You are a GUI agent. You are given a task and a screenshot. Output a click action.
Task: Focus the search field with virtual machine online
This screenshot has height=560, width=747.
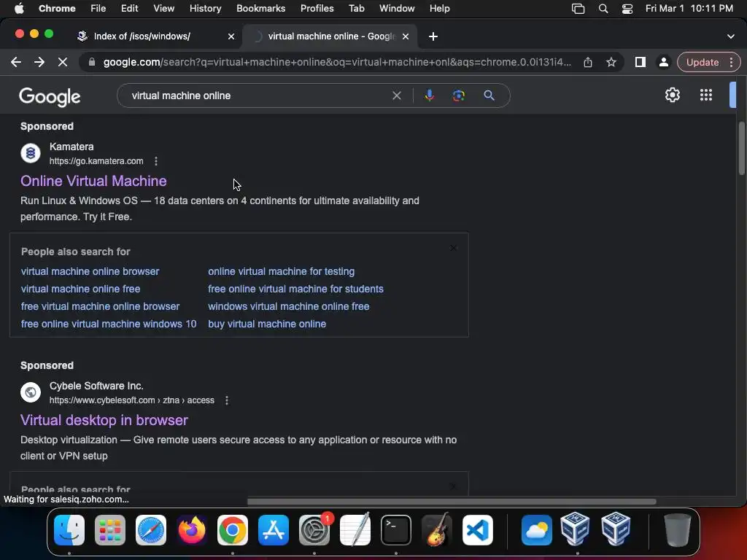click(258, 96)
